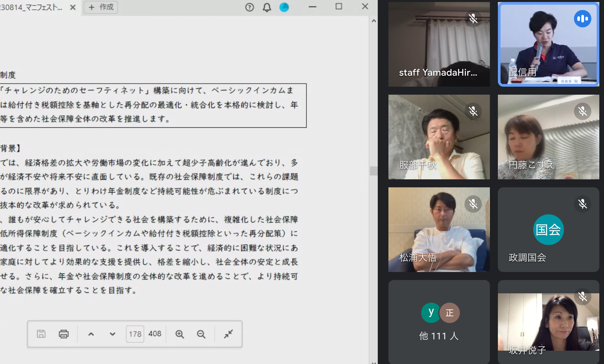Zoom out with the magnifier minus icon
Viewport: 604px width, 364px height.
pyautogui.click(x=201, y=334)
